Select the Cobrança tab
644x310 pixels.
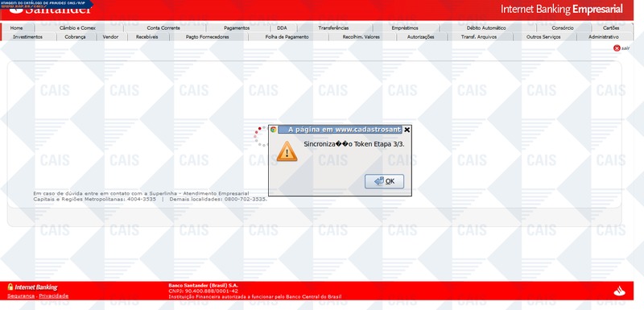(75, 36)
